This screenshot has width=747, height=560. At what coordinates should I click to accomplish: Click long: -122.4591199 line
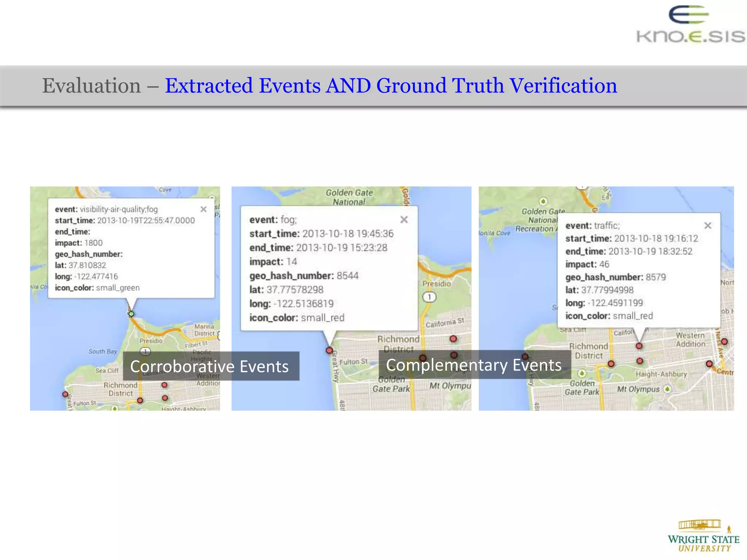tap(604, 303)
